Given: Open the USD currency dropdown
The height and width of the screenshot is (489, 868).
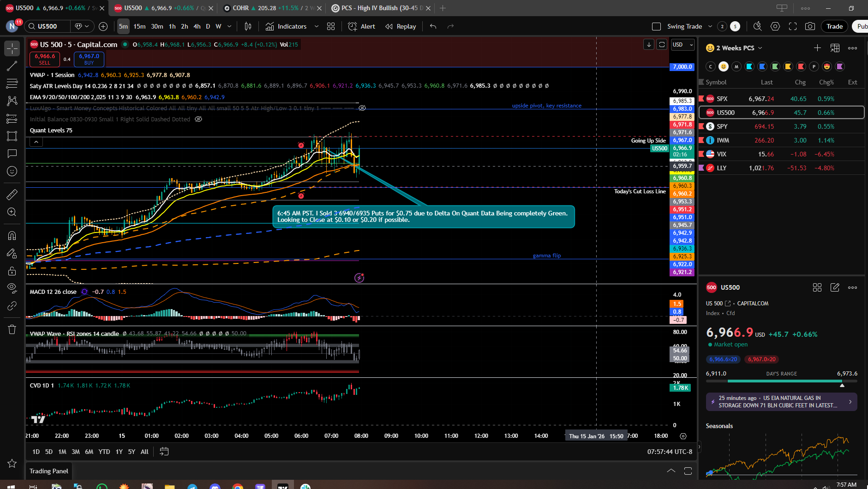Looking at the screenshot, I should point(682,45).
